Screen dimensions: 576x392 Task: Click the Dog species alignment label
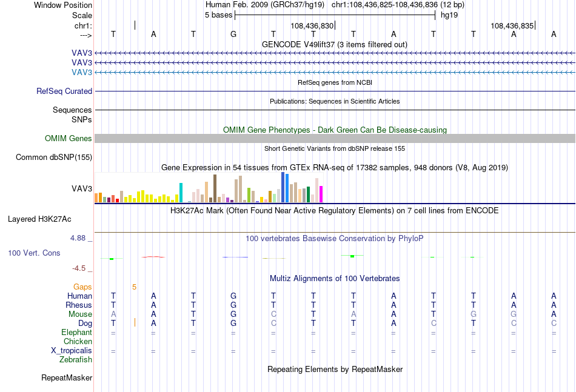85,324
